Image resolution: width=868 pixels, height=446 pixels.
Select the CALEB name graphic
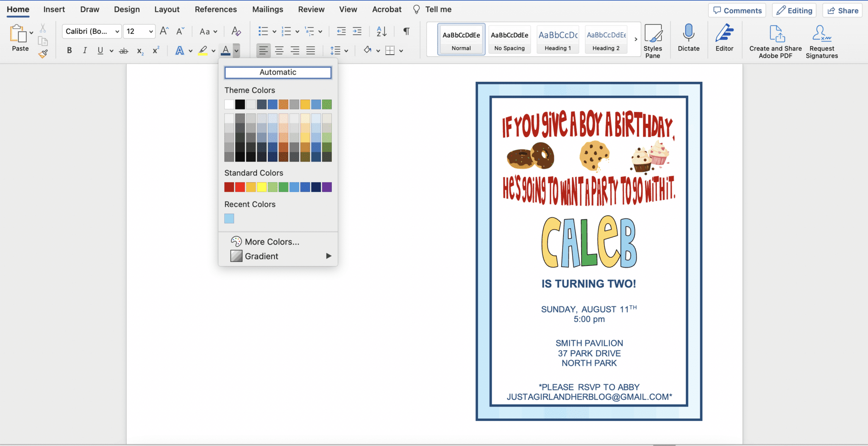(x=589, y=242)
